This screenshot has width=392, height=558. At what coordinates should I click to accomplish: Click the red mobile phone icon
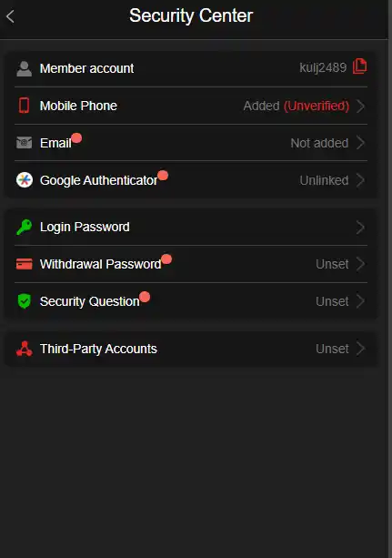(25, 106)
